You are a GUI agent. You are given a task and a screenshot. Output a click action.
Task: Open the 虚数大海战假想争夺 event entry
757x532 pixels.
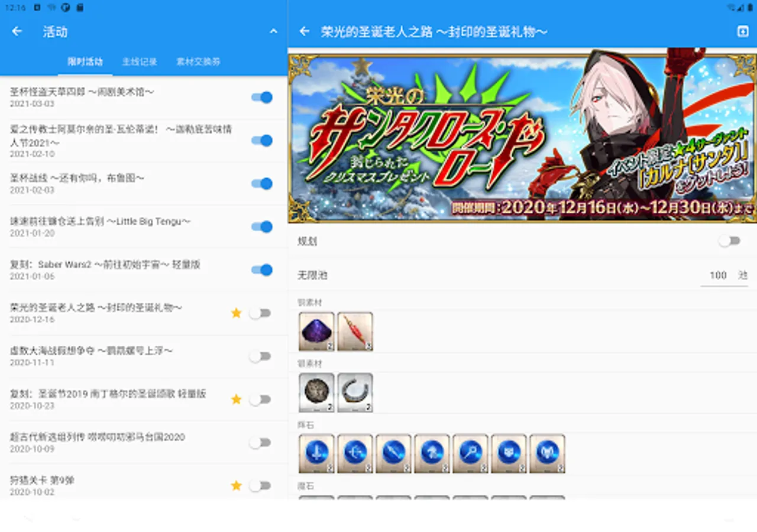(x=144, y=356)
